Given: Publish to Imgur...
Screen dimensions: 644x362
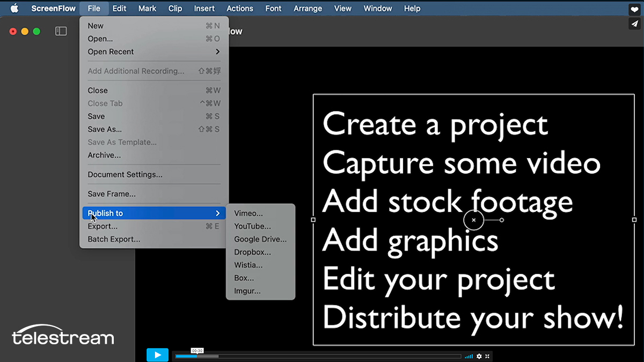Looking at the screenshot, I should (x=260, y=291).
